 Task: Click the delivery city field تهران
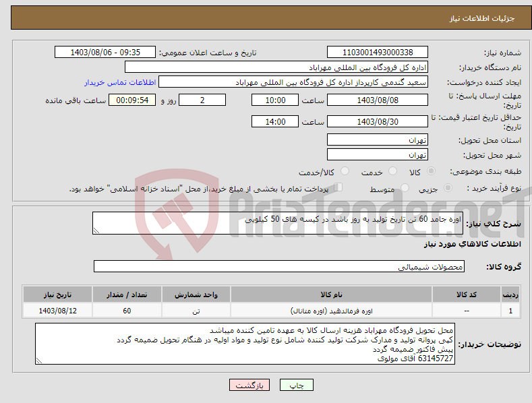click(378, 155)
